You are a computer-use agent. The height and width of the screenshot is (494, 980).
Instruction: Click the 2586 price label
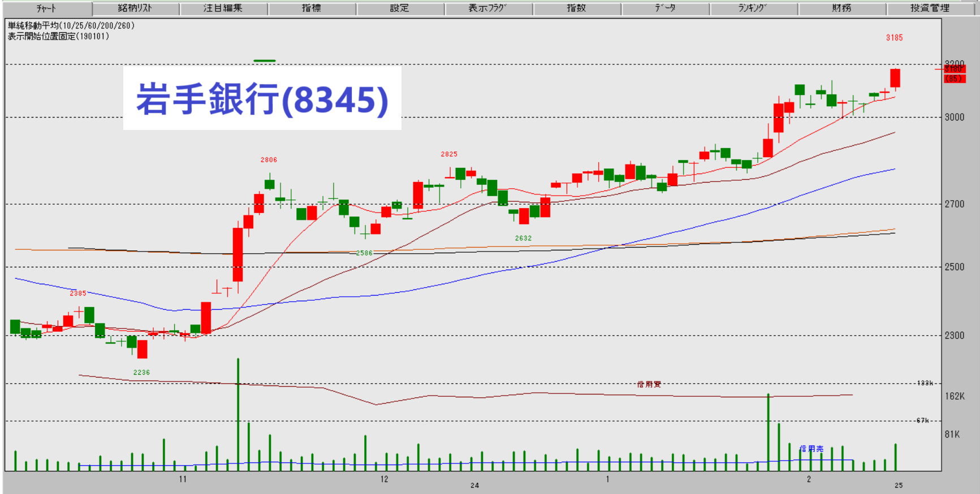click(364, 253)
